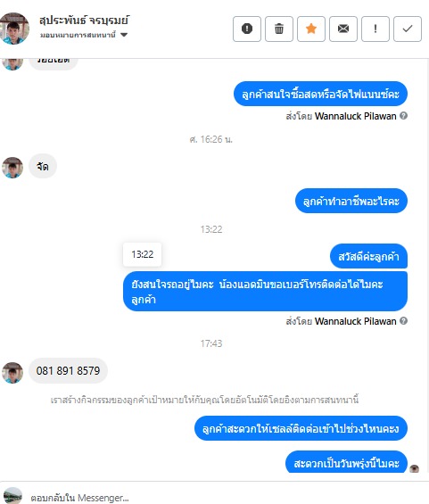The image size is (429, 504).
Task: Toggle the orange star follow-up icon
Action: pos(311,29)
